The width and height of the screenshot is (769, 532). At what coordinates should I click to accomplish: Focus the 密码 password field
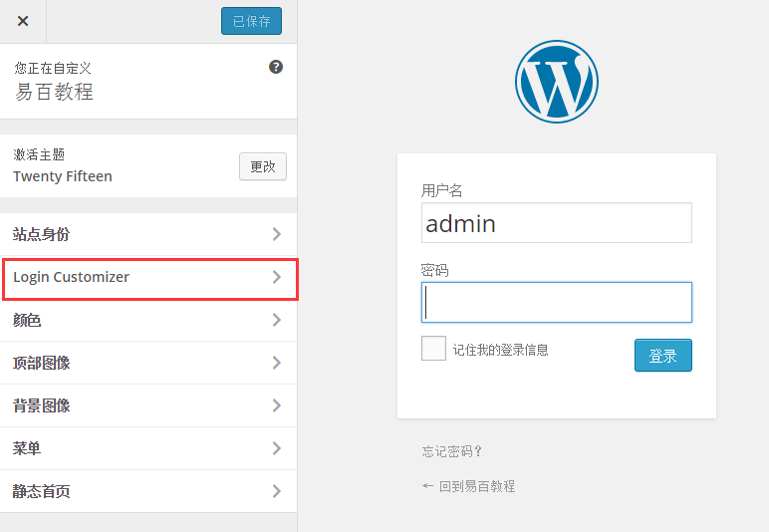[556, 302]
